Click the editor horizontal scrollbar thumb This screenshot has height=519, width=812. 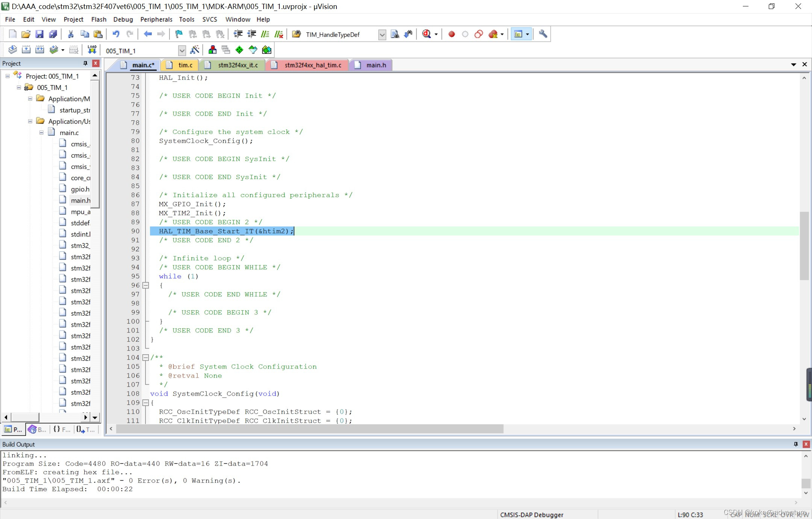tap(310, 429)
